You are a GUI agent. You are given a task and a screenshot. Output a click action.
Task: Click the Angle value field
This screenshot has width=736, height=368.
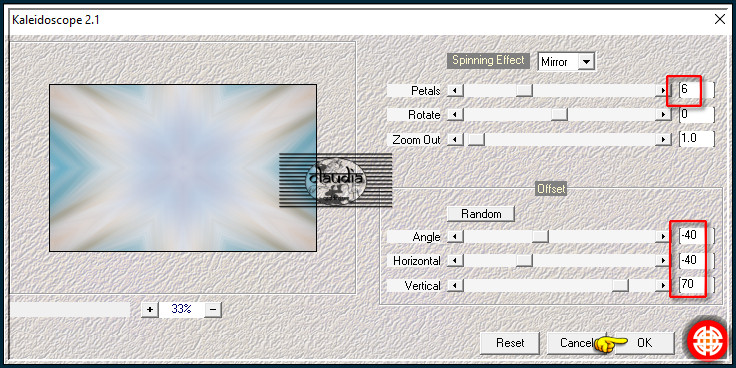tap(697, 236)
